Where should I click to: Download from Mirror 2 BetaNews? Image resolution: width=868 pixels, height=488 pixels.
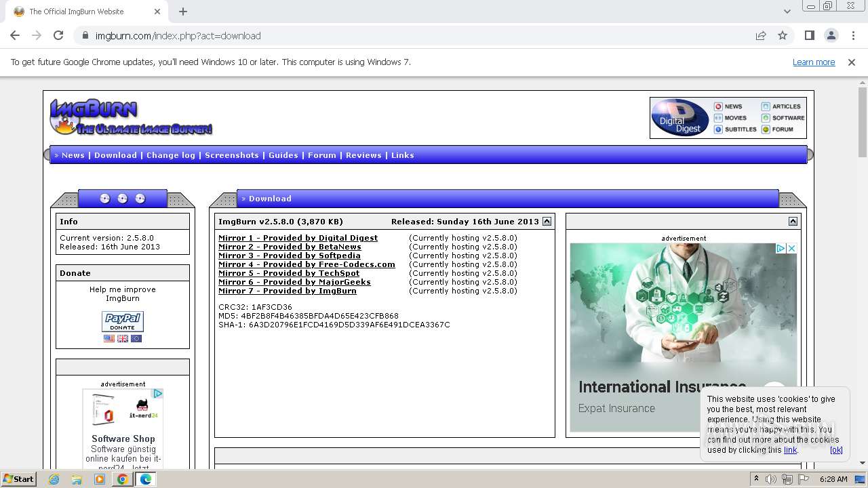pos(290,247)
